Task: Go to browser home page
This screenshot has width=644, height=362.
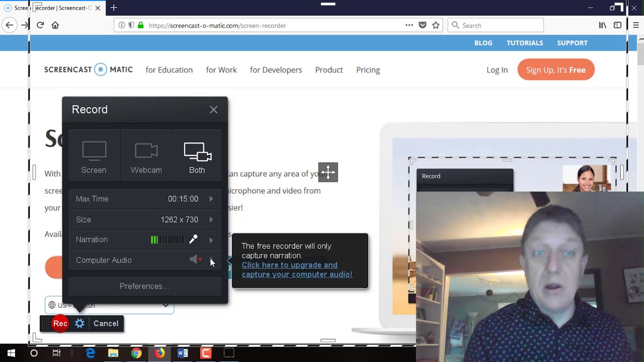Action: 55,25
